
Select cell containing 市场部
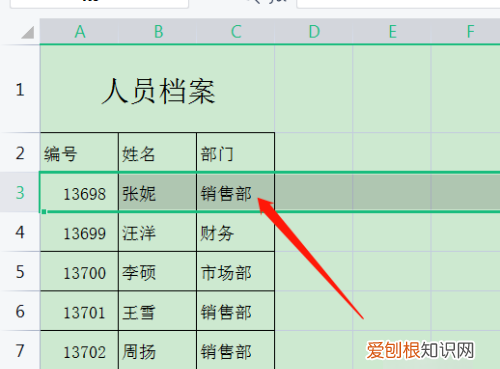(236, 271)
